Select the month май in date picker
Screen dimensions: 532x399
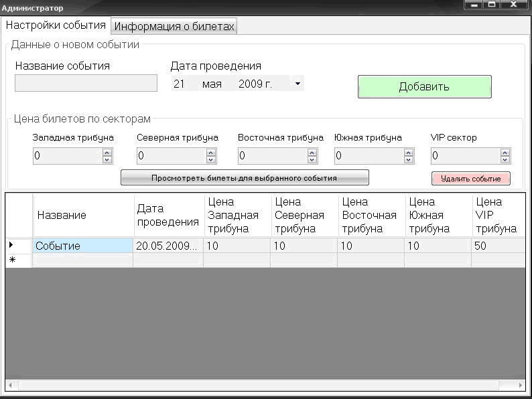click(212, 84)
